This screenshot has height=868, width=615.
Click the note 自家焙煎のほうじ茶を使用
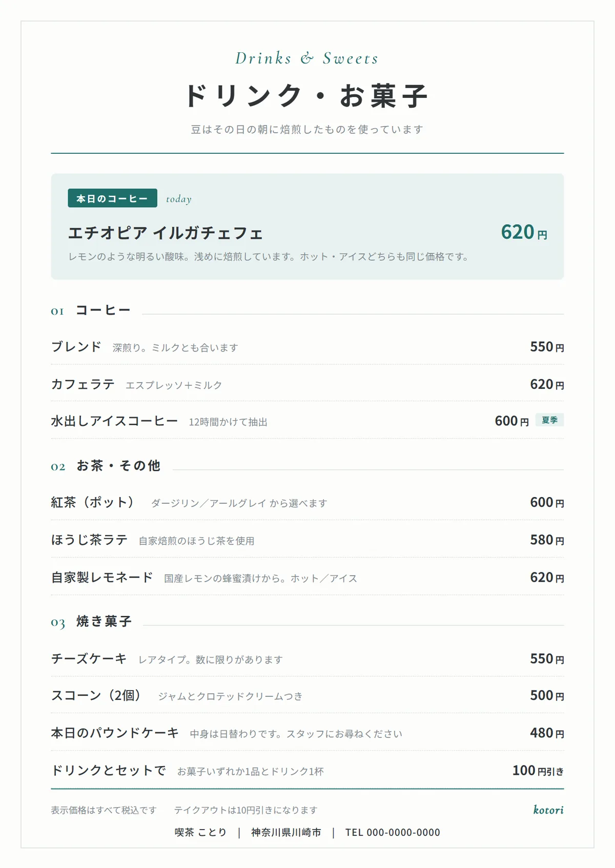point(196,541)
